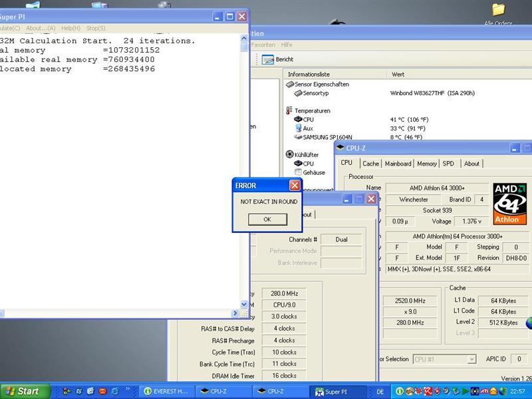532x399 pixels.
Task: Click the Internet Explorer quick launch icon
Action: (114, 391)
